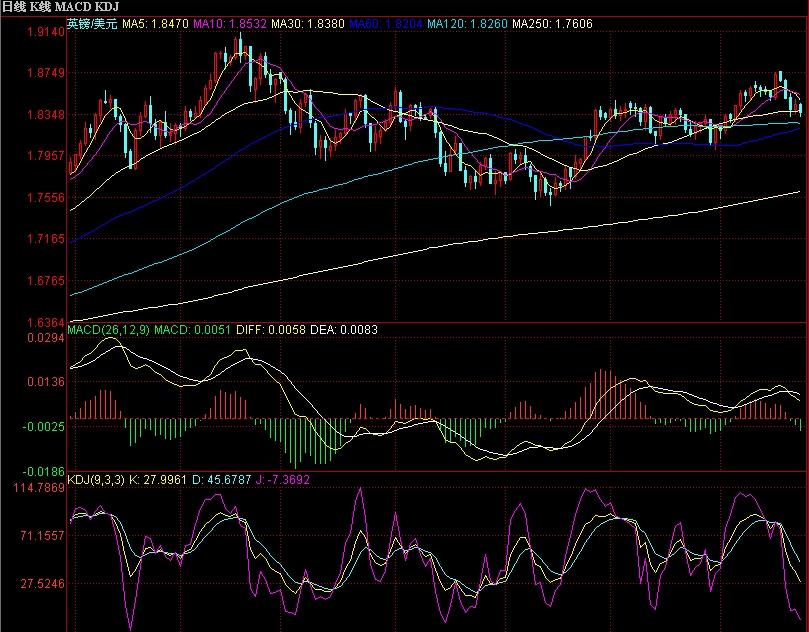This screenshot has height=632, width=809.
Task: Click the 1.9140 price axis label
Action: coord(44,33)
